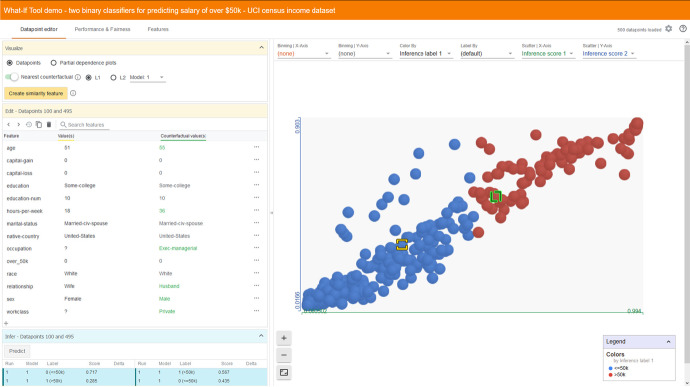Zoom out with the minus button
The image size is (690, 387).
[284, 355]
